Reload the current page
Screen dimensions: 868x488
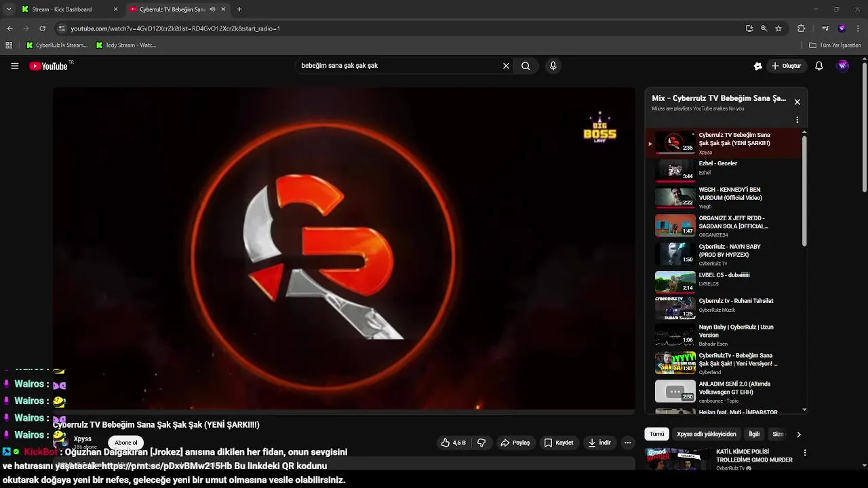pyautogui.click(x=42, y=28)
